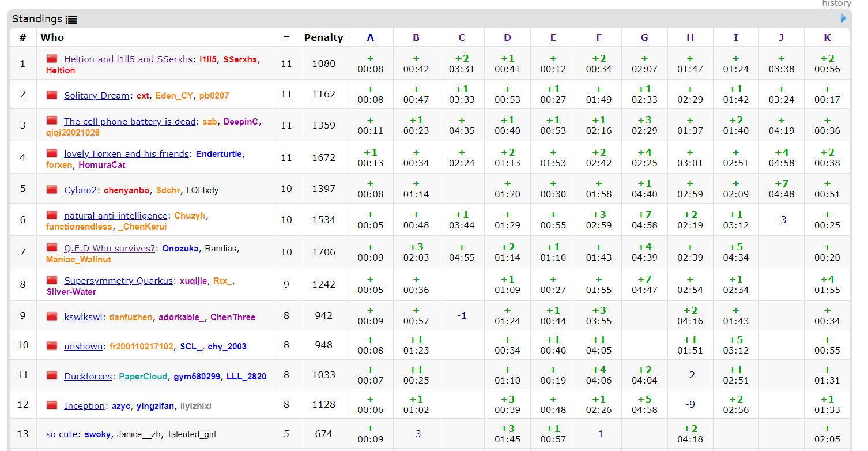Image resolution: width=868 pixels, height=451 pixels.
Task: Open the so cute team page
Action: pyautogui.click(x=62, y=434)
